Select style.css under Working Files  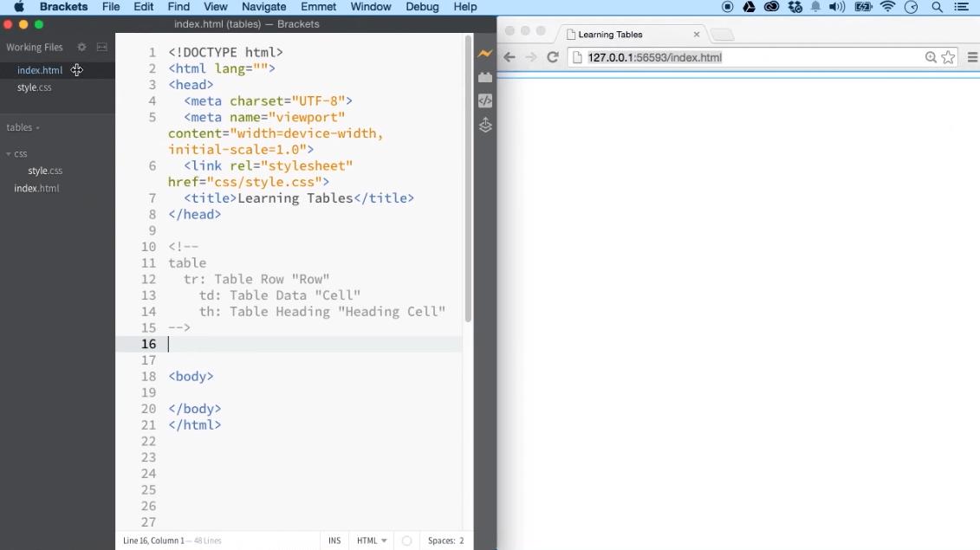[33, 87]
